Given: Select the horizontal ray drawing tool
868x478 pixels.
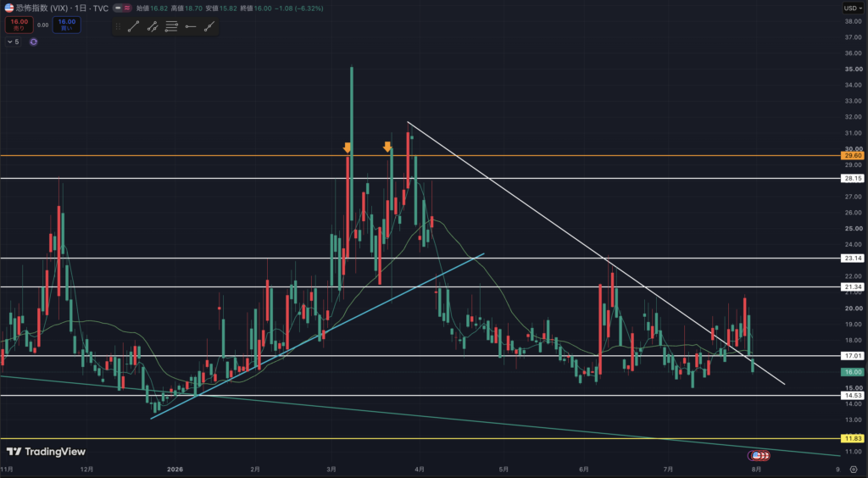Looking at the screenshot, I should pos(191,26).
